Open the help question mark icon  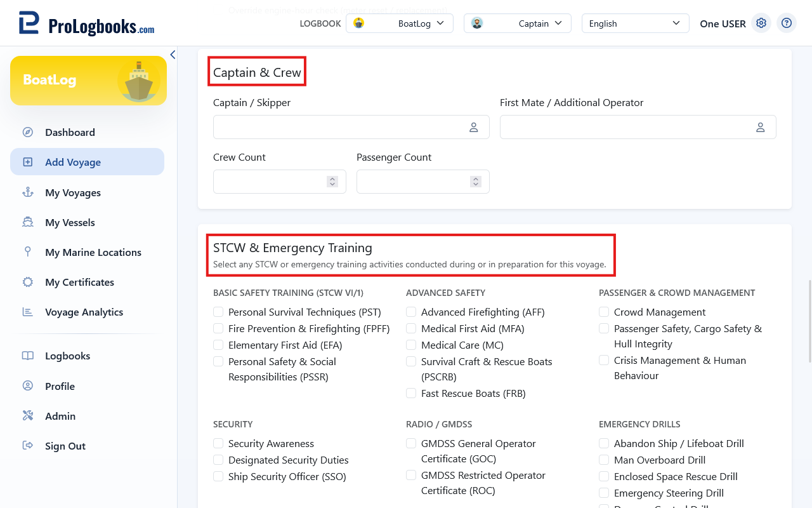point(787,23)
